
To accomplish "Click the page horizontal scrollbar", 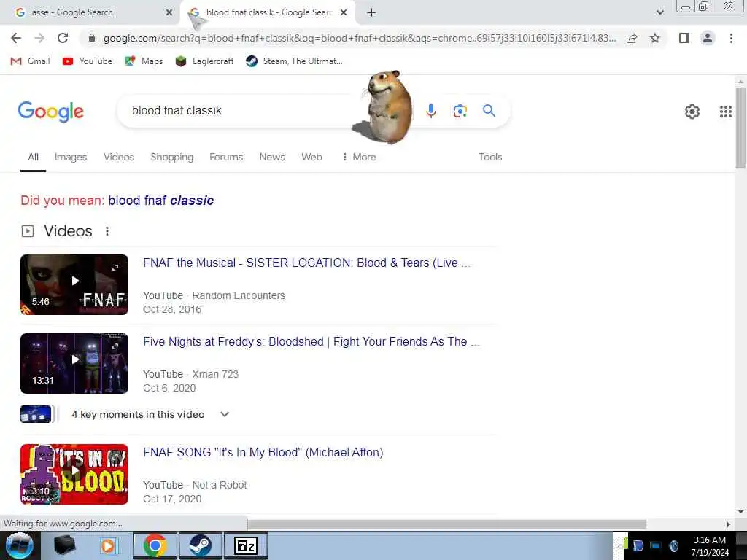I will point(446,524).
